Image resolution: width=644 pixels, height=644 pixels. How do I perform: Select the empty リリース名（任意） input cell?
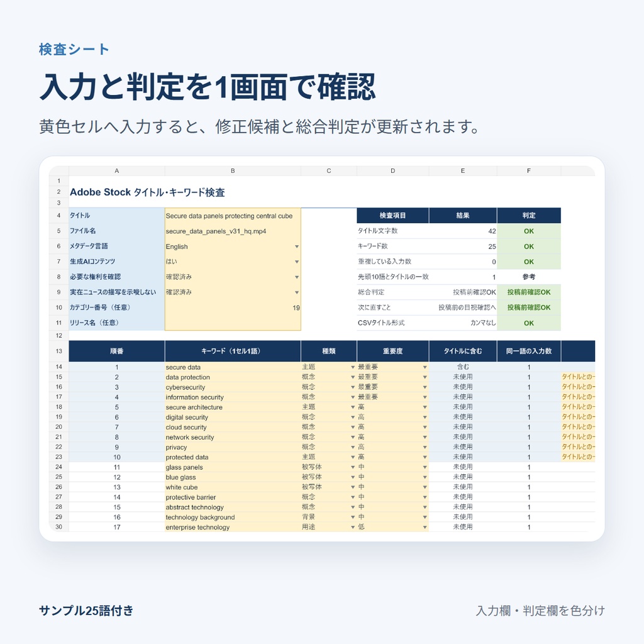coord(233,323)
